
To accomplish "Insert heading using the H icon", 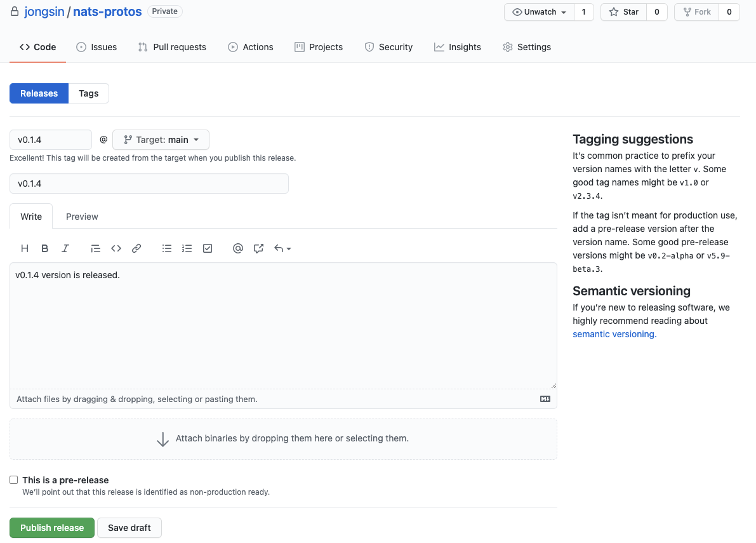I will pyautogui.click(x=25, y=248).
